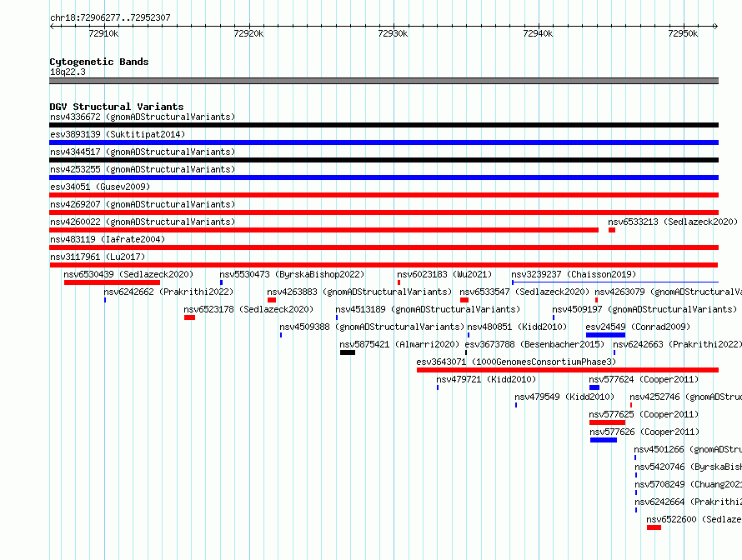Click the Cytogenetic Bands track title
Viewport: 742px width, 560px height.
click(99, 62)
